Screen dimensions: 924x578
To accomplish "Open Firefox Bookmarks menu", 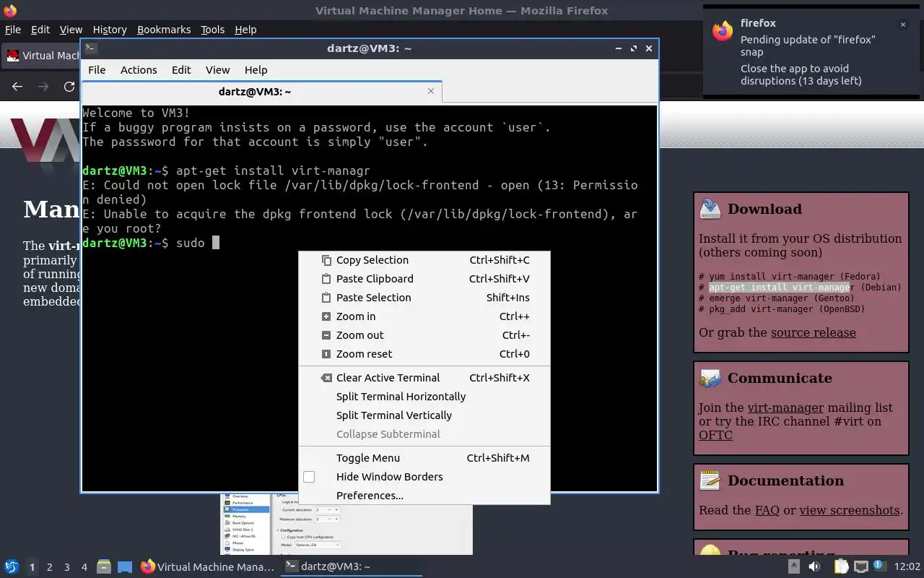I will click(x=164, y=30).
